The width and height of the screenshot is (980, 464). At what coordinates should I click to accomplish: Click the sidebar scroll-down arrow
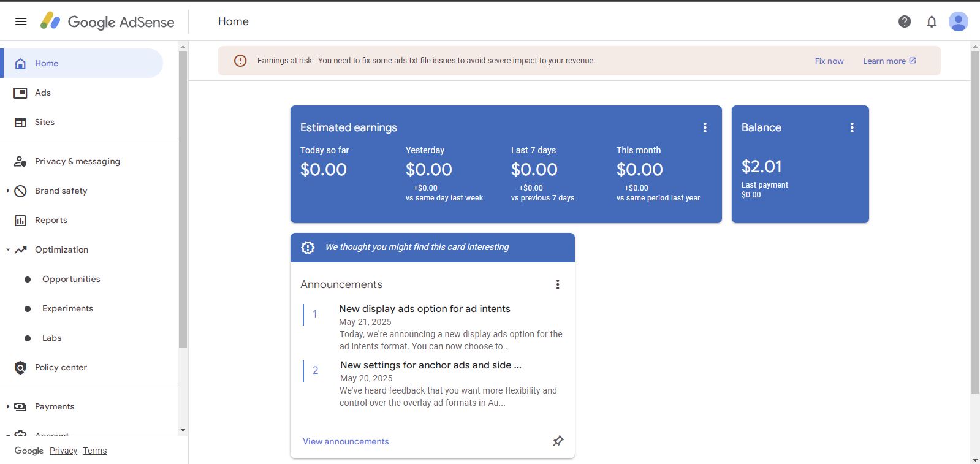pos(183,431)
